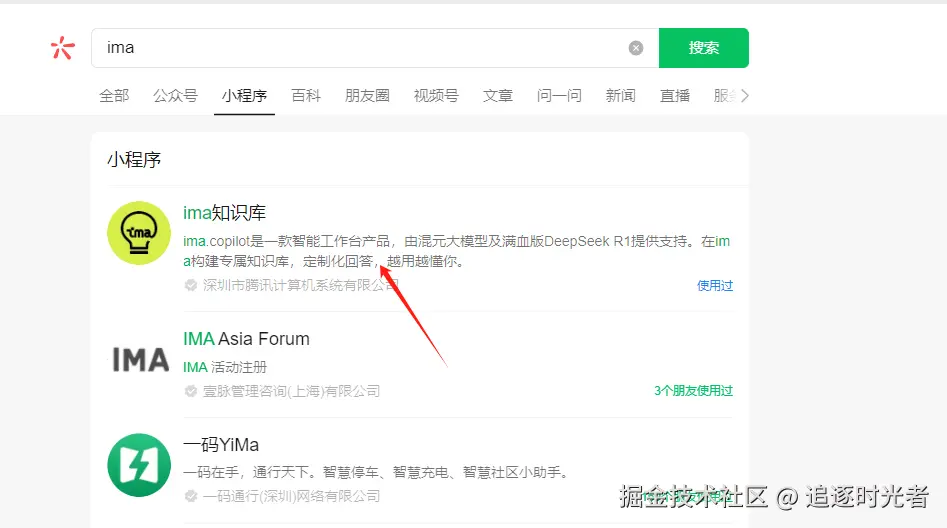Switch to the 全部 tab

pyautogui.click(x=114, y=95)
